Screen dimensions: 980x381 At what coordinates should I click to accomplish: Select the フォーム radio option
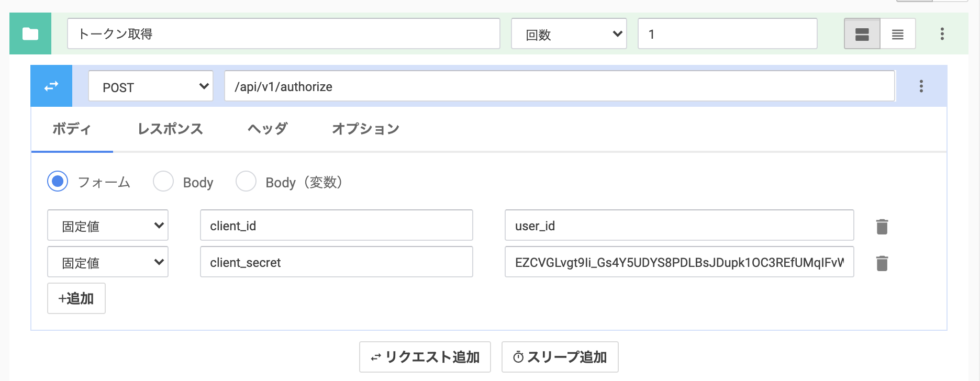click(58, 182)
